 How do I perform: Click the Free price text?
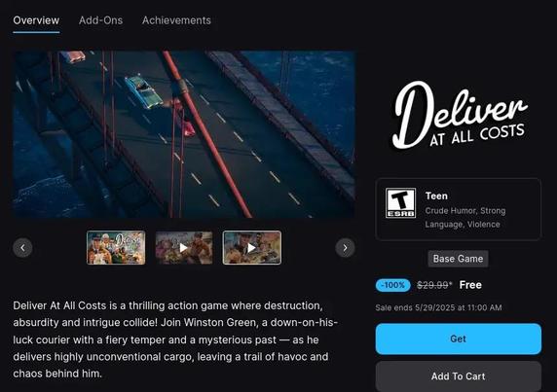click(470, 285)
